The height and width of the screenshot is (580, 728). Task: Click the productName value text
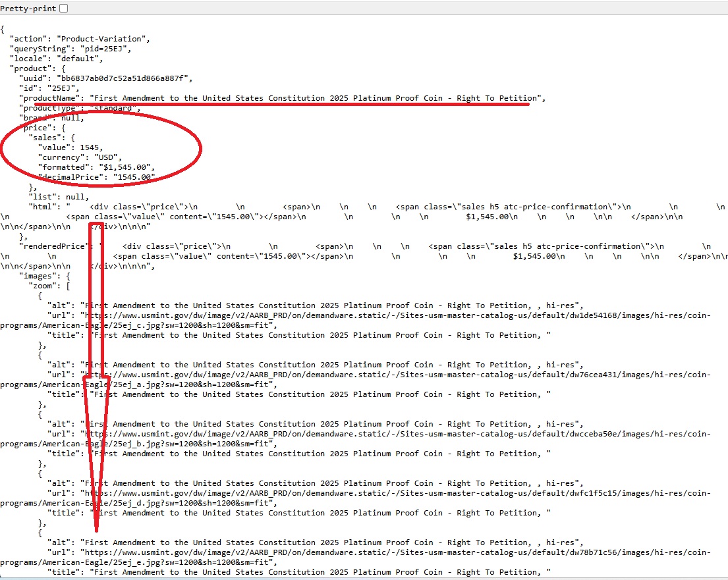315,98
